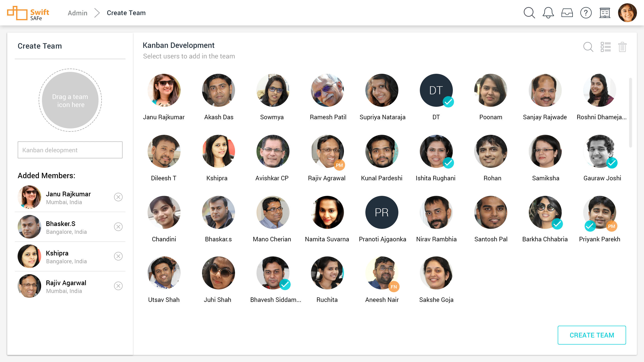Open the inbox tray icon
The width and height of the screenshot is (644, 362).
[567, 13]
